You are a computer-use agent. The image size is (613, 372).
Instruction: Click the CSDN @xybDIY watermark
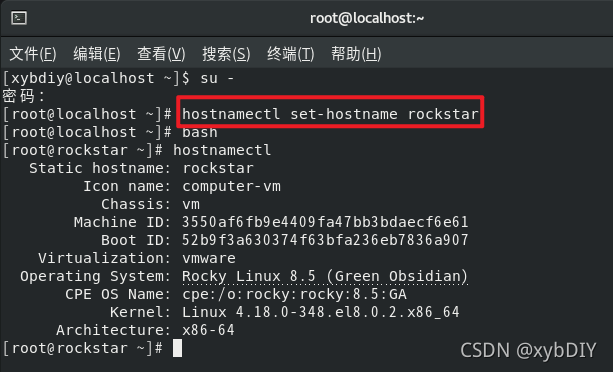click(x=528, y=350)
